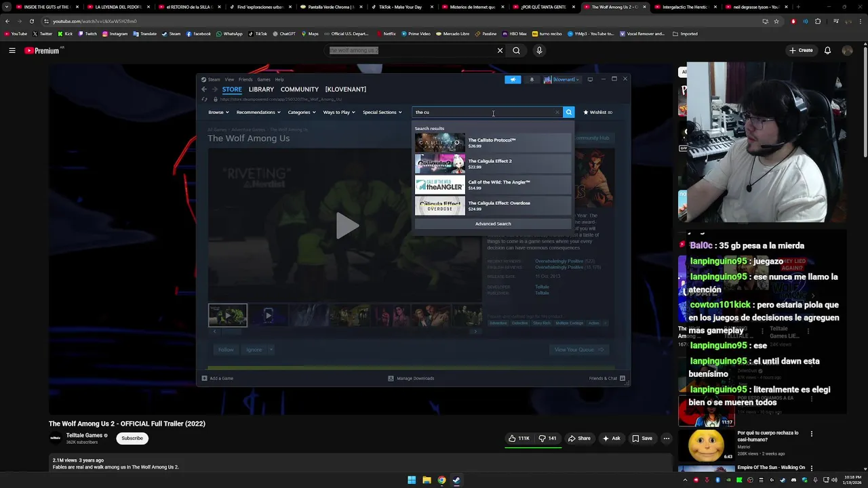Open File Explorer from taskbar
Screen dimensions: 868x488
pos(427,481)
